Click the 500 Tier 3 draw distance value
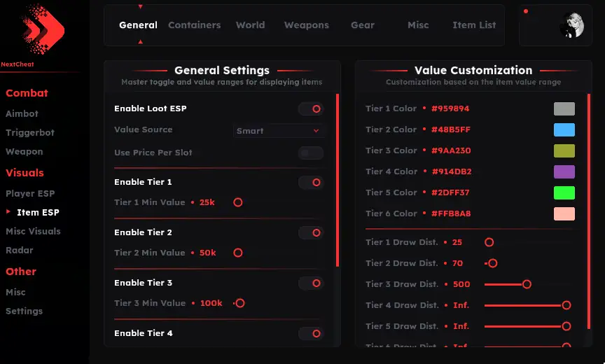This screenshot has height=364, width=605. click(461, 285)
